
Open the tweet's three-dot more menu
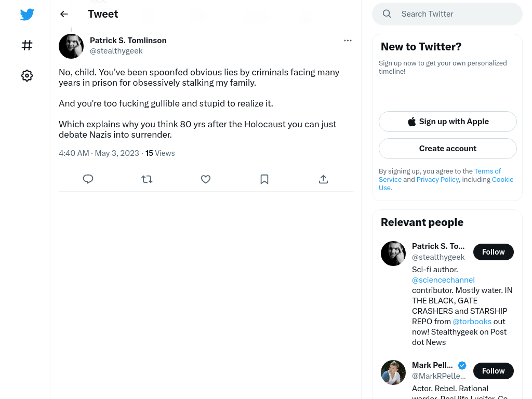click(348, 41)
